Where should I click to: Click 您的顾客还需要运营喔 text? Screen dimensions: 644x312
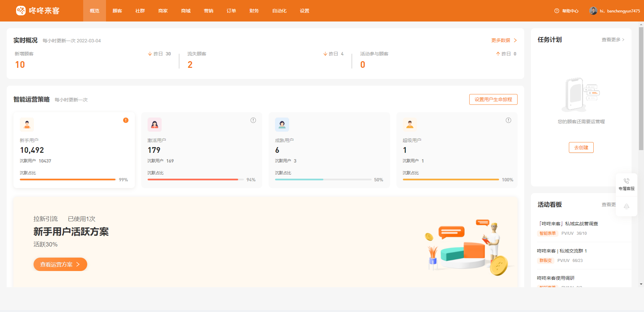(581, 122)
